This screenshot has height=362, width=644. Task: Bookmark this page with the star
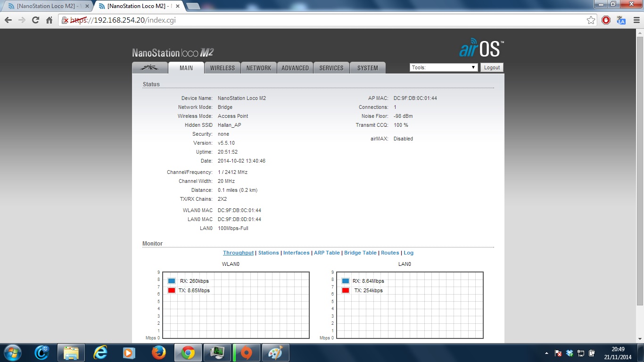[x=591, y=20]
